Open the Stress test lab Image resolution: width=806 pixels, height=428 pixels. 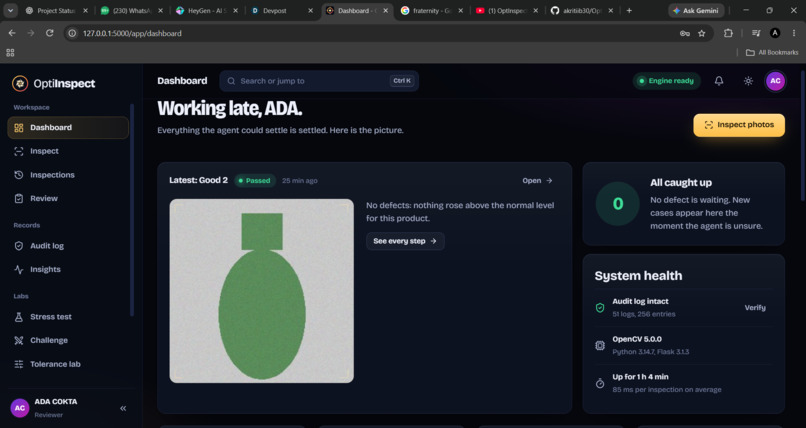68,317
